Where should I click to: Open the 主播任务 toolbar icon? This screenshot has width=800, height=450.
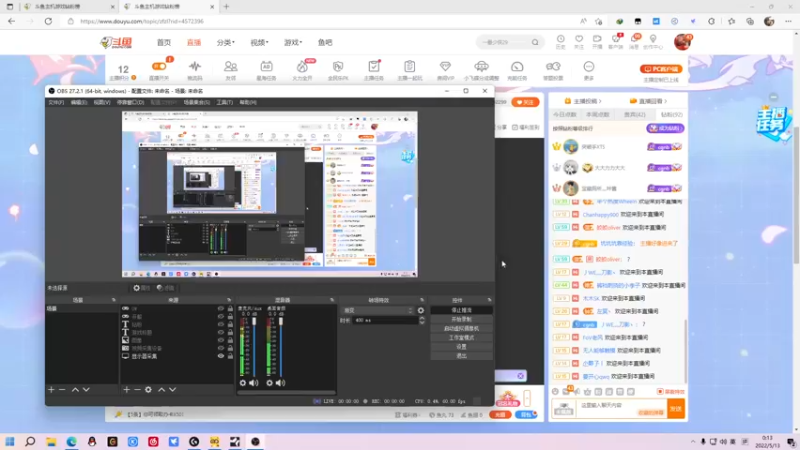(x=373, y=70)
